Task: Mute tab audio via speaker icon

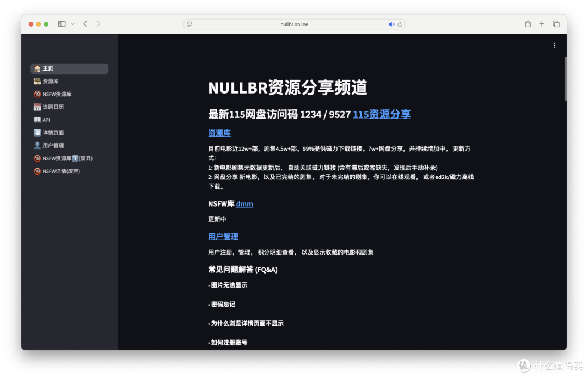Action: click(391, 24)
